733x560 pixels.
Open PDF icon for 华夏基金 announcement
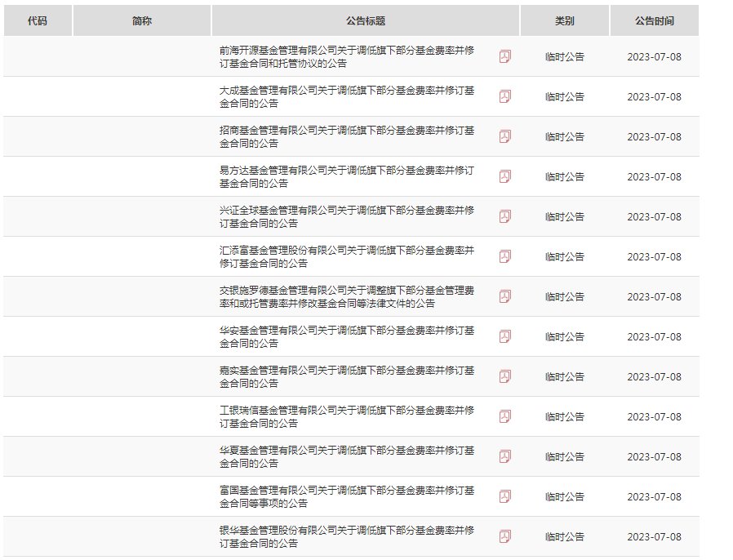coord(505,456)
